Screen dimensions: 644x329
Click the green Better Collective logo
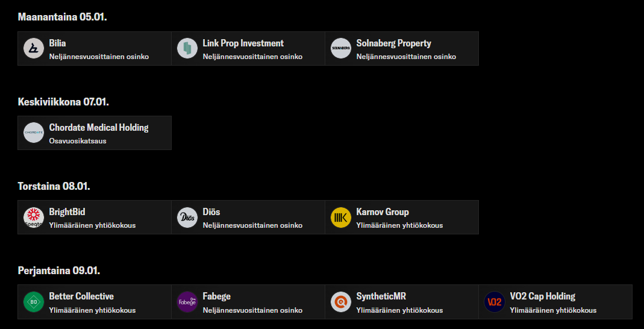click(34, 302)
